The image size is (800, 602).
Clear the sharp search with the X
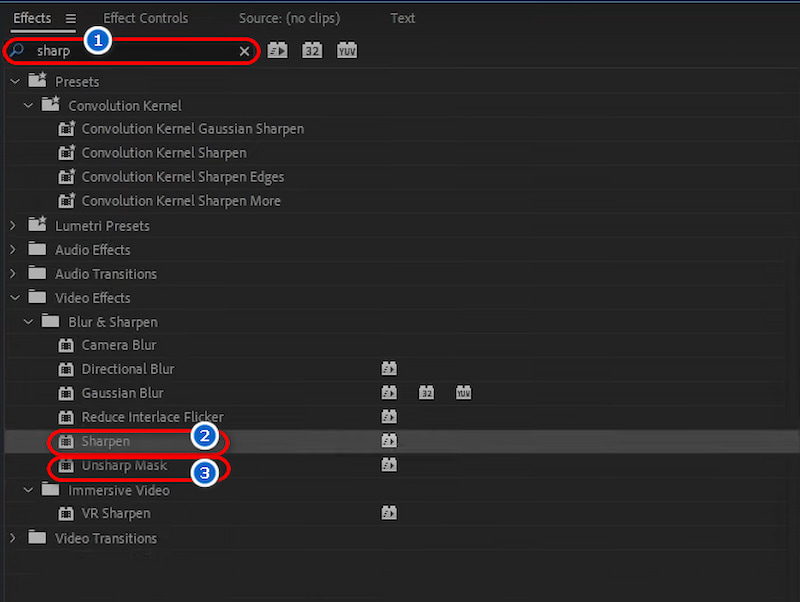pyautogui.click(x=243, y=50)
